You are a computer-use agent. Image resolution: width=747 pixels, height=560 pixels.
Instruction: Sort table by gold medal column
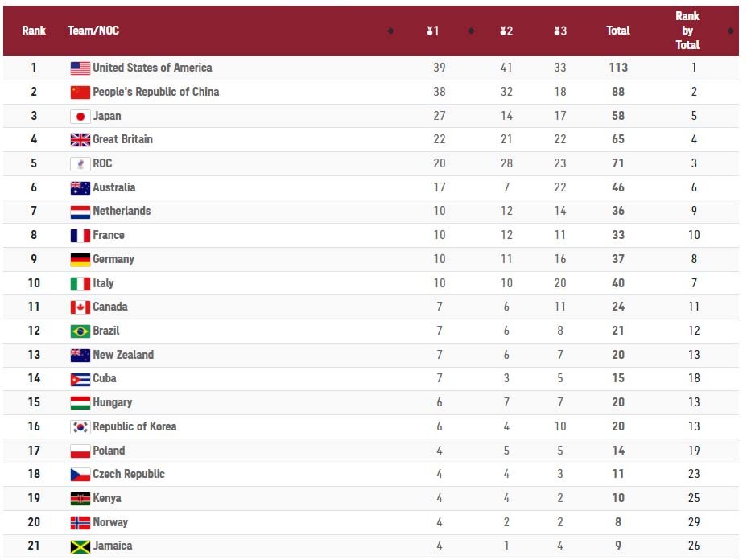tap(433, 31)
